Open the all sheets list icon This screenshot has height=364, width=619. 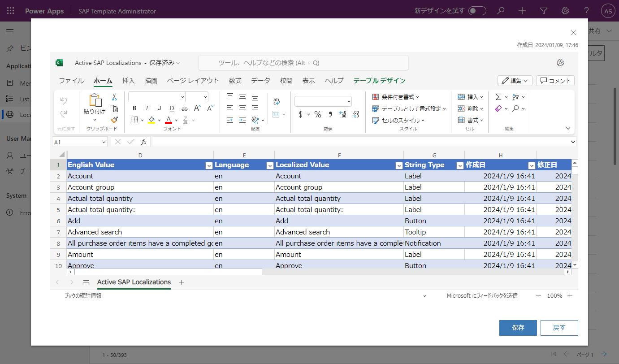86,282
